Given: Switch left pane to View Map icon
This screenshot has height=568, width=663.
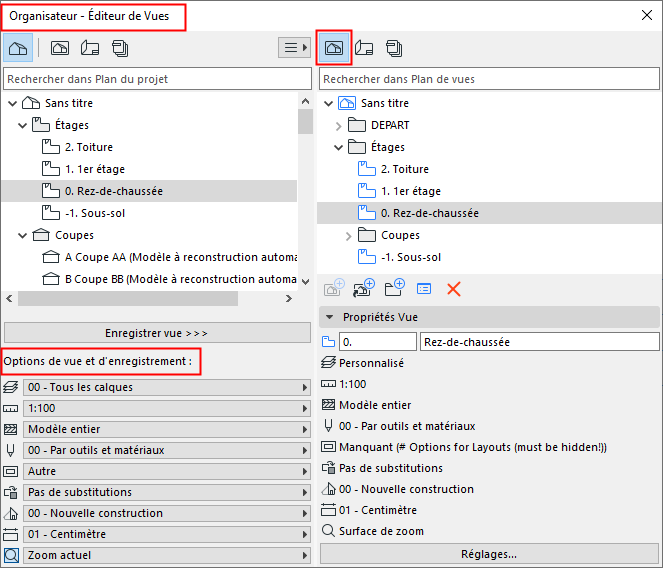Looking at the screenshot, I should (60, 48).
